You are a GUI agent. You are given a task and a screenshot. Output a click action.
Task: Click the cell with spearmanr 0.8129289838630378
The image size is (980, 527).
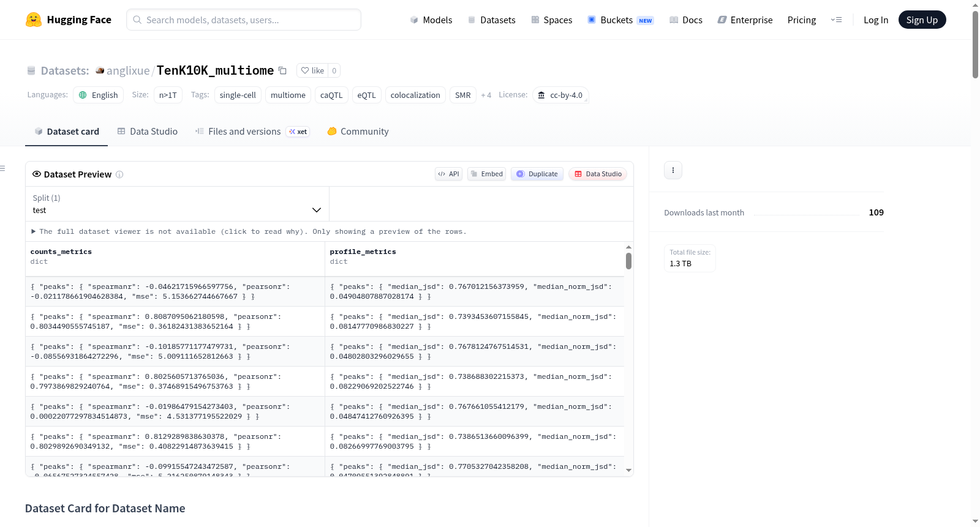click(x=175, y=441)
